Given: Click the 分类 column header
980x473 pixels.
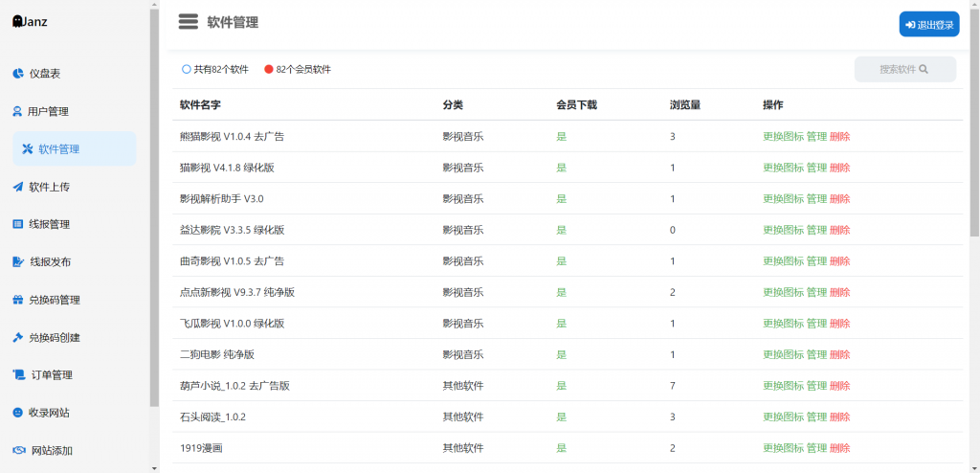Looking at the screenshot, I should click(453, 105).
